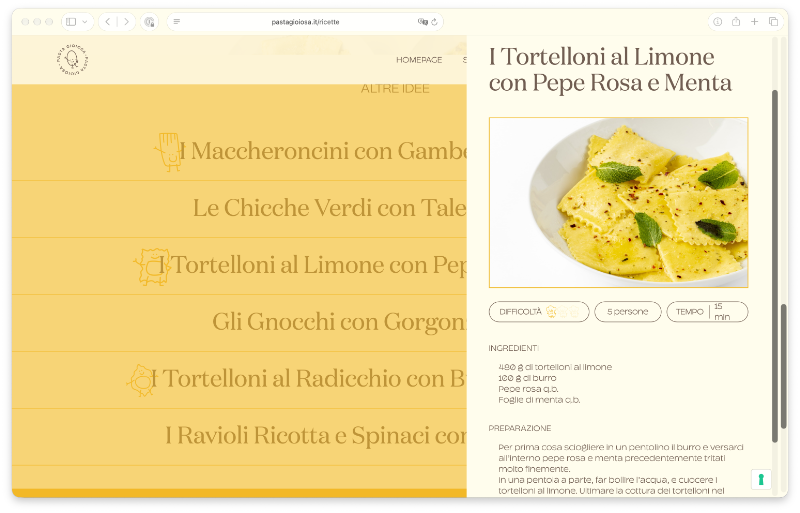This screenshot has width=800, height=513.
Task: Click the TEMPO 15 min badge
Action: [707, 312]
